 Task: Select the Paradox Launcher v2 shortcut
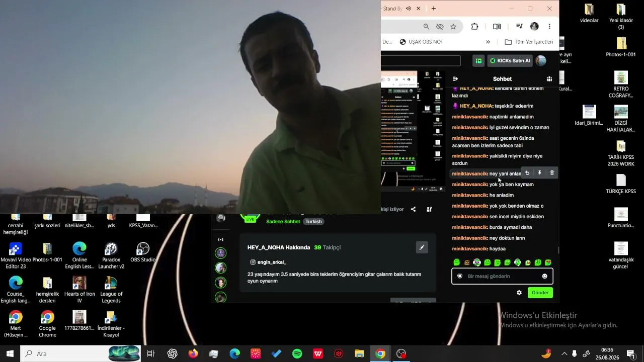click(111, 255)
